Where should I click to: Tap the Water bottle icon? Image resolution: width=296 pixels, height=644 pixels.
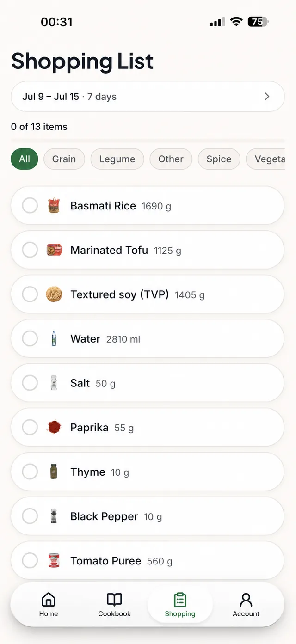point(54,339)
